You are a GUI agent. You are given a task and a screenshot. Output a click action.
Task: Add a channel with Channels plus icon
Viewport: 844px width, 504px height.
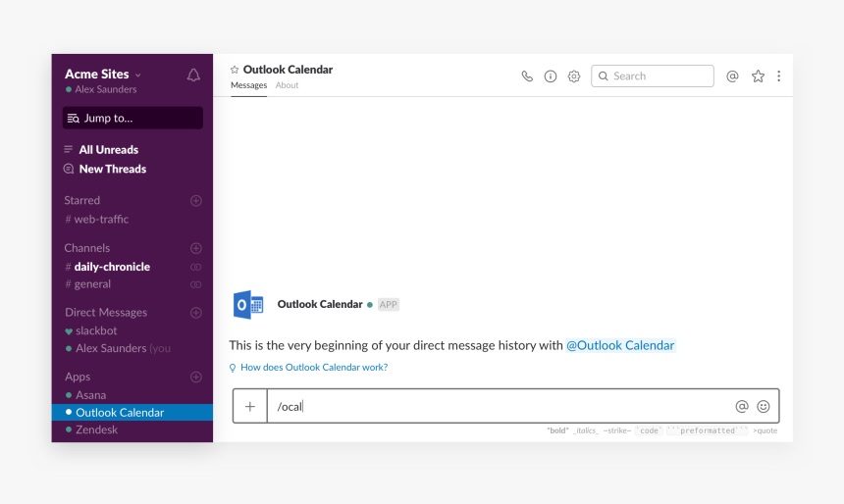point(196,248)
